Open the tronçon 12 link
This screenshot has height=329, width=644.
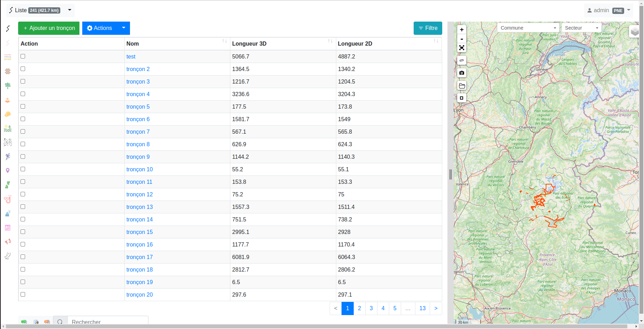[139, 194]
